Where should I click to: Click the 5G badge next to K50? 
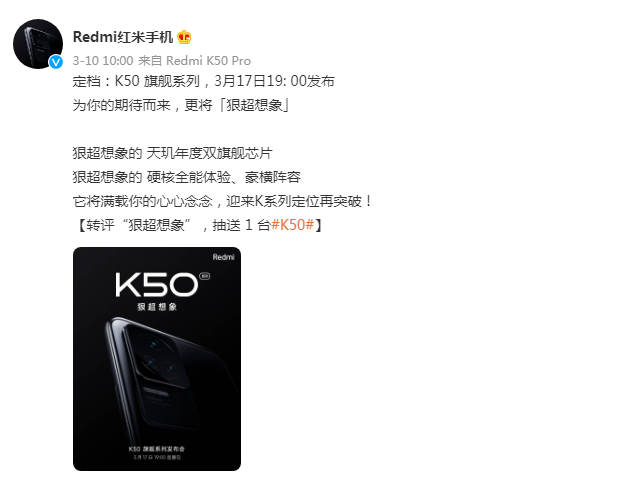click(205, 276)
